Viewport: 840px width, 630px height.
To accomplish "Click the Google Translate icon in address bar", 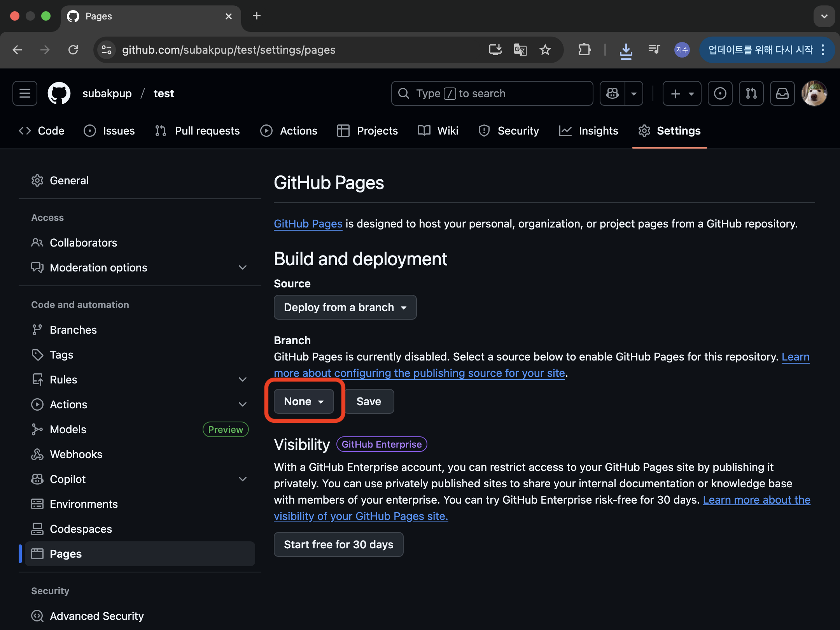I will coord(520,50).
